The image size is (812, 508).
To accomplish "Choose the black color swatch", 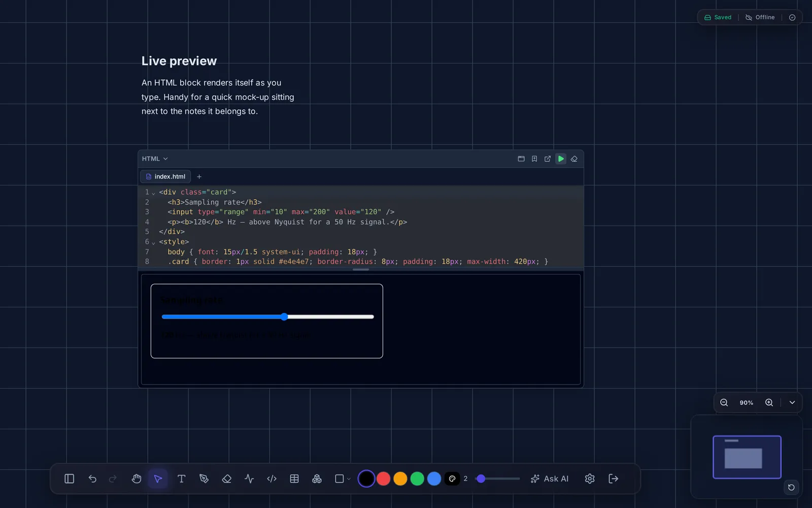I will click(x=366, y=479).
